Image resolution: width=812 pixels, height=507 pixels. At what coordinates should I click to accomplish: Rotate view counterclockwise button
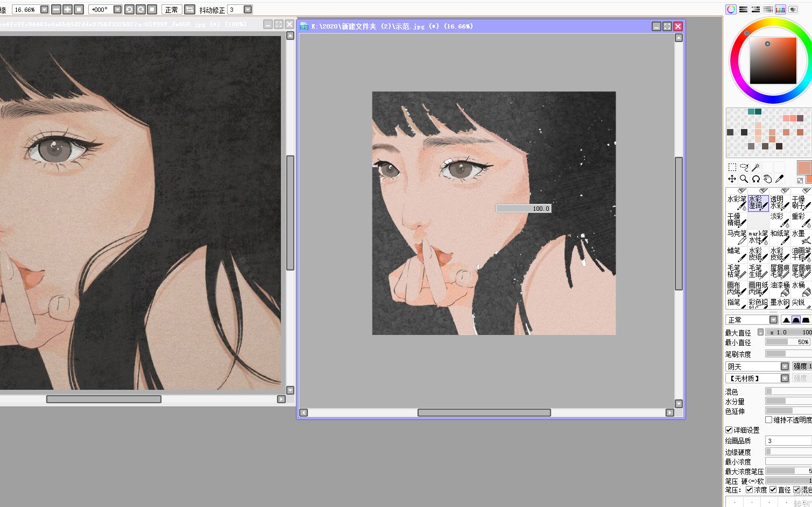click(129, 10)
